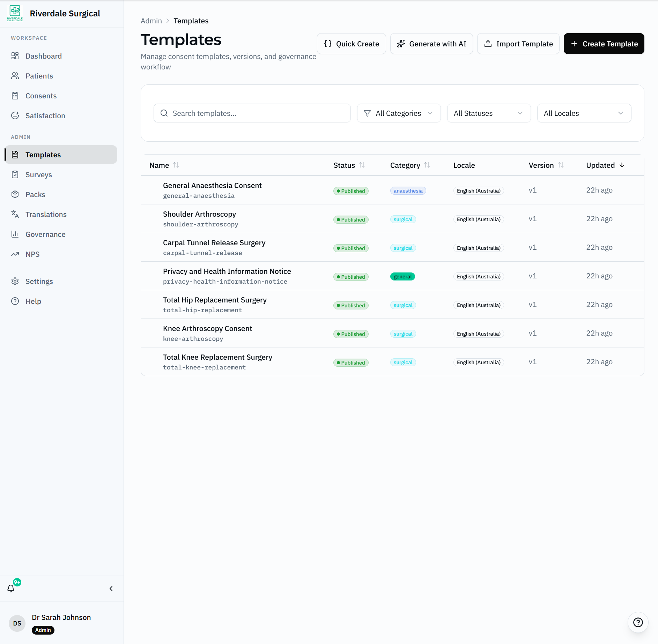The width and height of the screenshot is (658, 644).
Task: Open the Dashboard from the sidebar
Action: click(43, 56)
